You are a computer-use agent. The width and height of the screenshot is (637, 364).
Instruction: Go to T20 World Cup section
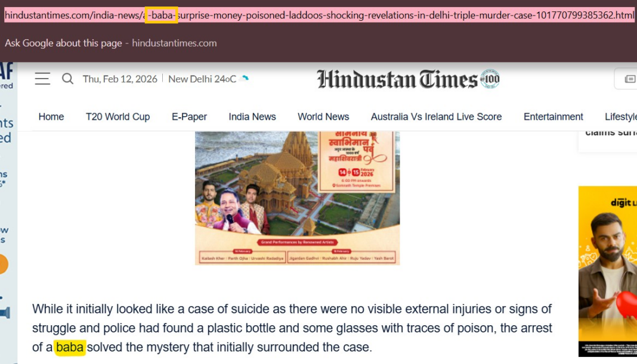tap(117, 117)
